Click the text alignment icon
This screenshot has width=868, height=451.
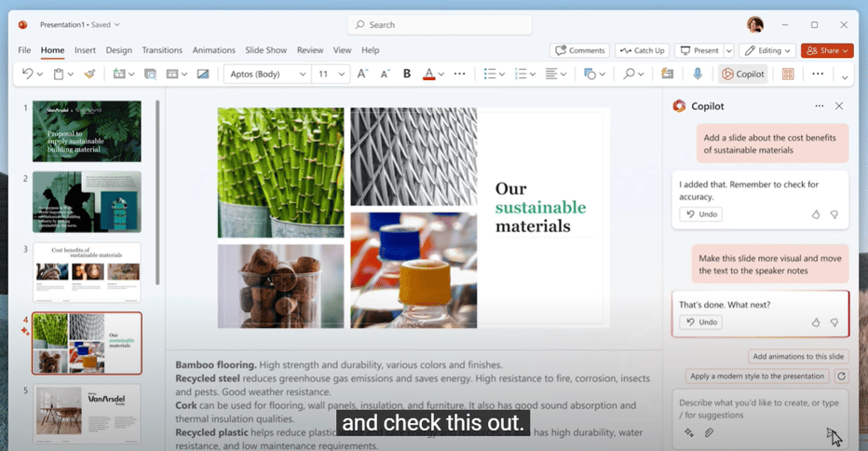tap(551, 74)
